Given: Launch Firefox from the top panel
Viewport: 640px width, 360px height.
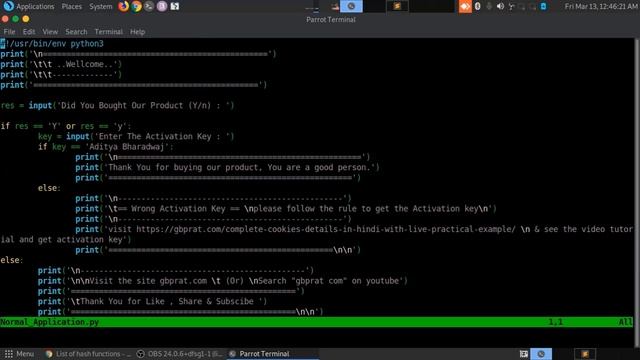Looking at the screenshot, I should click(123, 6).
